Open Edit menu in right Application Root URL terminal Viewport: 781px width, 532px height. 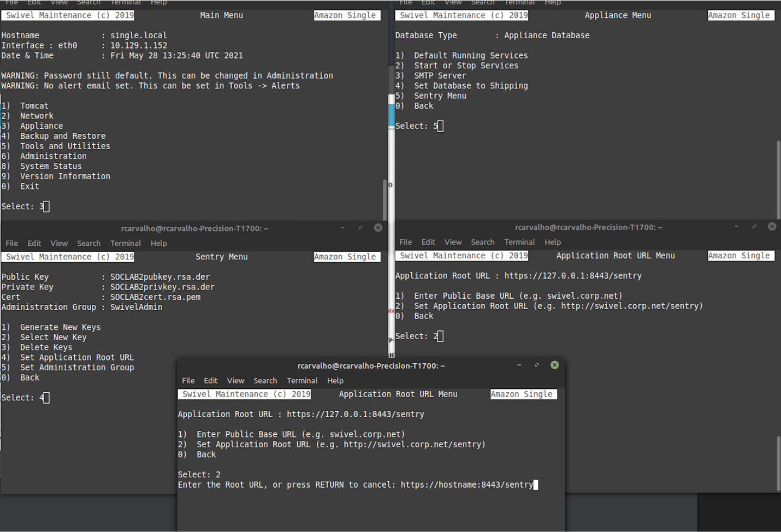tap(428, 242)
